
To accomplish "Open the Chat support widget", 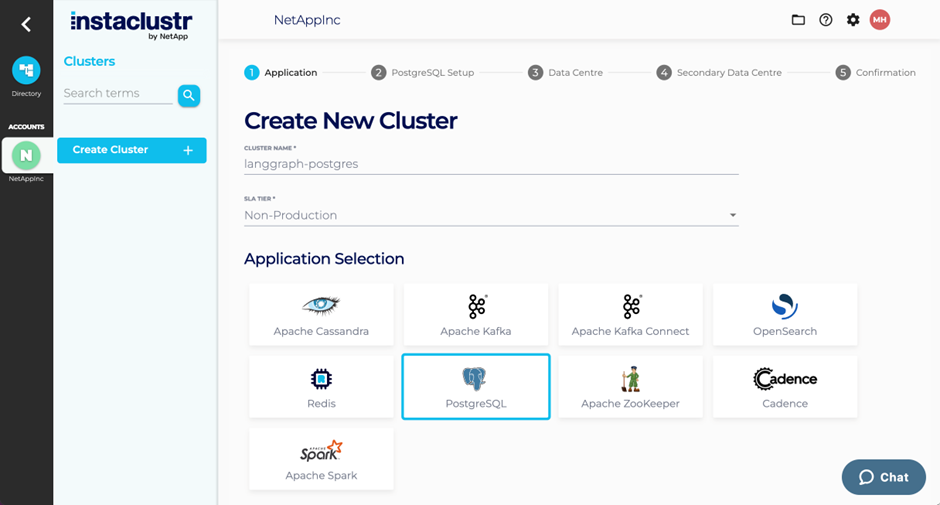I will (884, 477).
